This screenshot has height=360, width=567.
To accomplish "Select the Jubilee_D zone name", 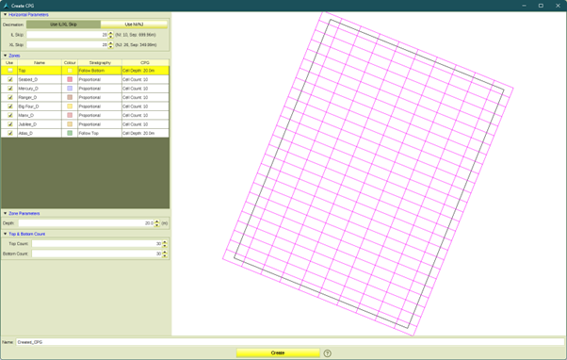I will click(39, 124).
